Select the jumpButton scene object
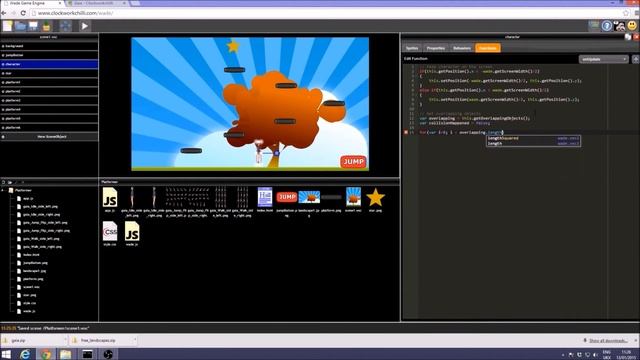 click(x=49, y=55)
